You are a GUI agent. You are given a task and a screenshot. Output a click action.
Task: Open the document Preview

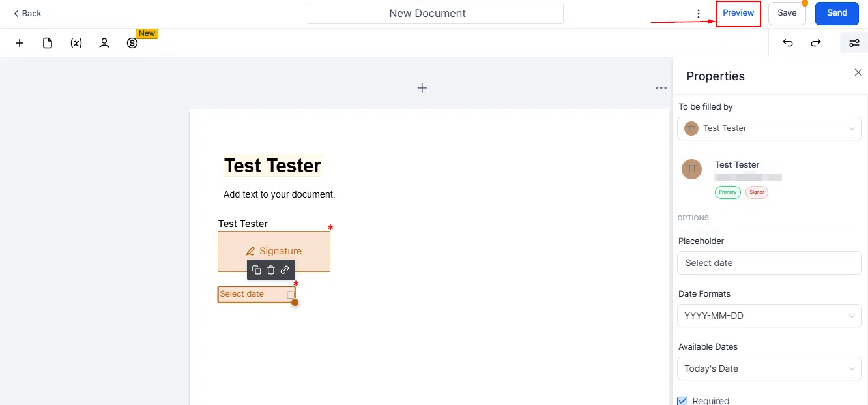(738, 13)
